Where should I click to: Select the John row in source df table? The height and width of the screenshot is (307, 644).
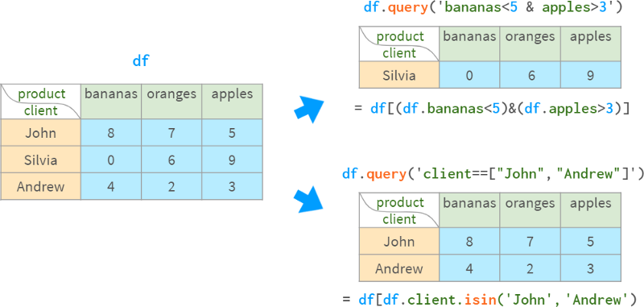coord(131,133)
